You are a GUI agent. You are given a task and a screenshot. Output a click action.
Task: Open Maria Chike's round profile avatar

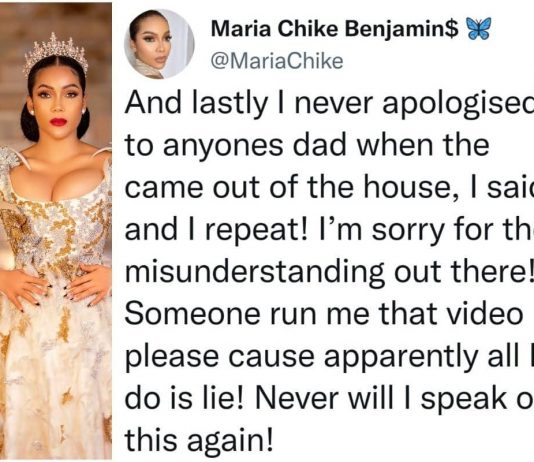pos(159,44)
